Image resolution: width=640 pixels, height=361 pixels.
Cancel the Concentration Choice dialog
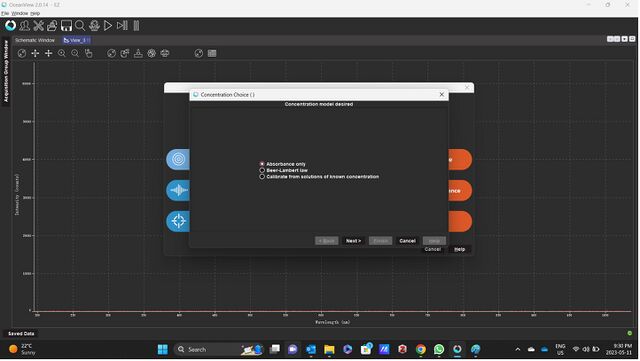pyautogui.click(x=407, y=241)
